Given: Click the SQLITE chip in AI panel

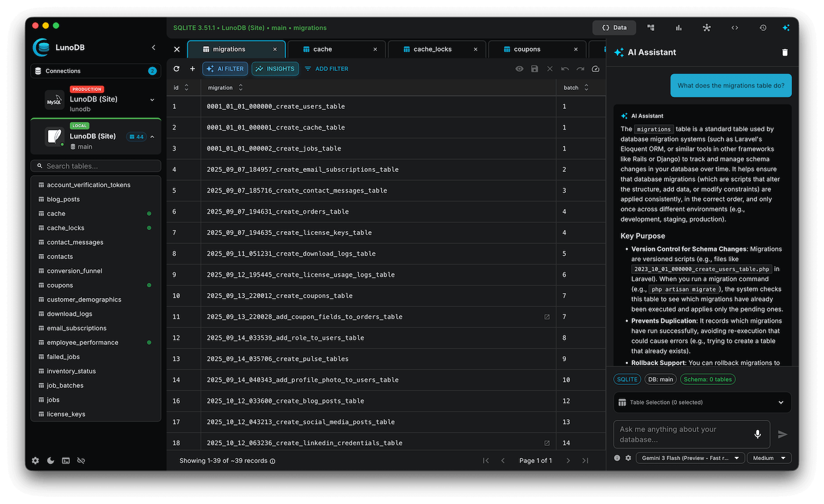Looking at the screenshot, I should coord(627,379).
